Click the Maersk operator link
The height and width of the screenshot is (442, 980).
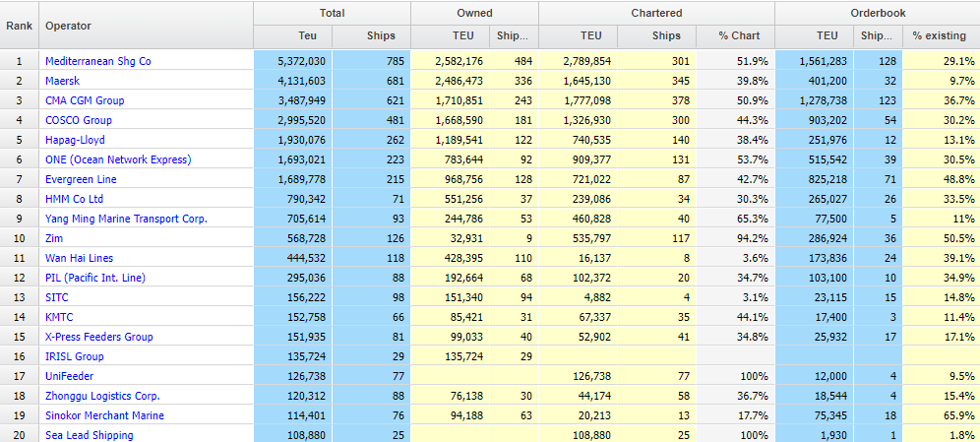65,81
